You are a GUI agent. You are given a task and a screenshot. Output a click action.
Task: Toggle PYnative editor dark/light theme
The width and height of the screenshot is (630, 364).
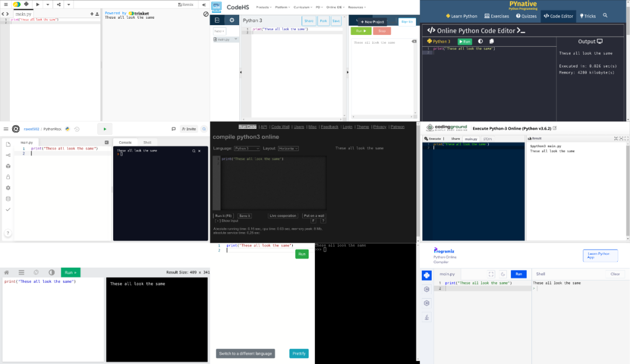click(x=480, y=41)
